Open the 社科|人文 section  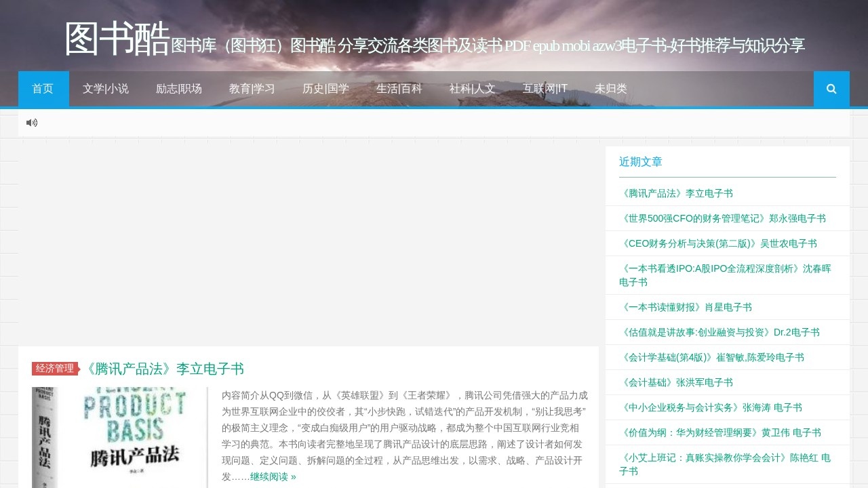pos(472,89)
